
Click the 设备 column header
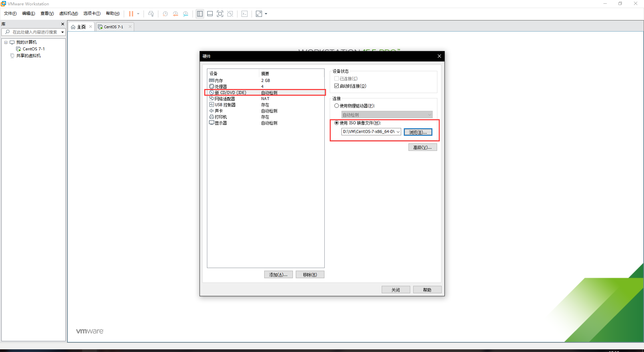click(x=233, y=74)
